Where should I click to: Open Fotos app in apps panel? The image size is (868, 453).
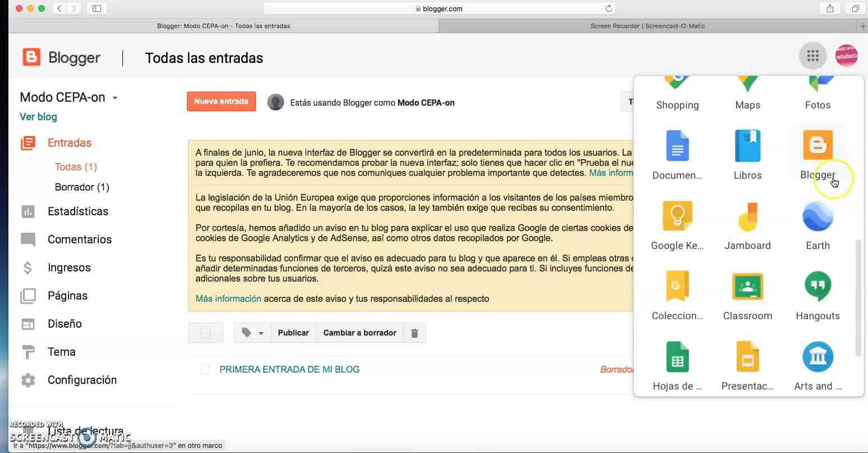[x=817, y=94]
